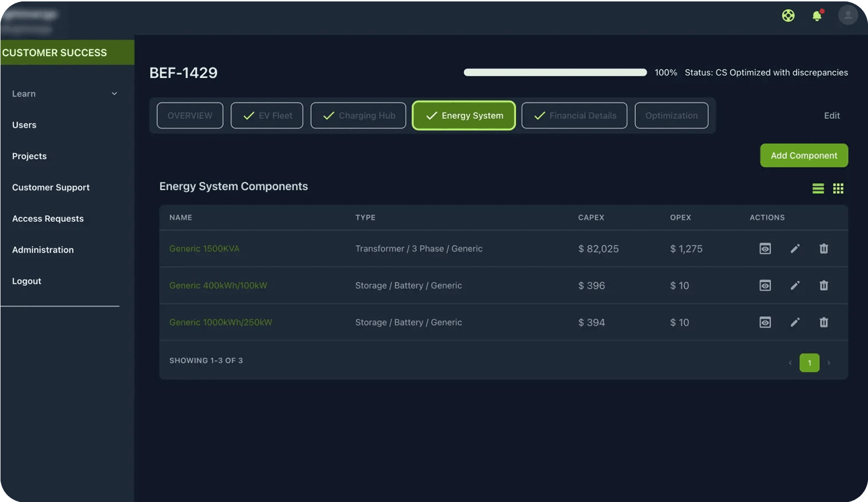Edit the Generic 1500KVA component
This screenshot has width=868, height=502.
click(x=795, y=248)
